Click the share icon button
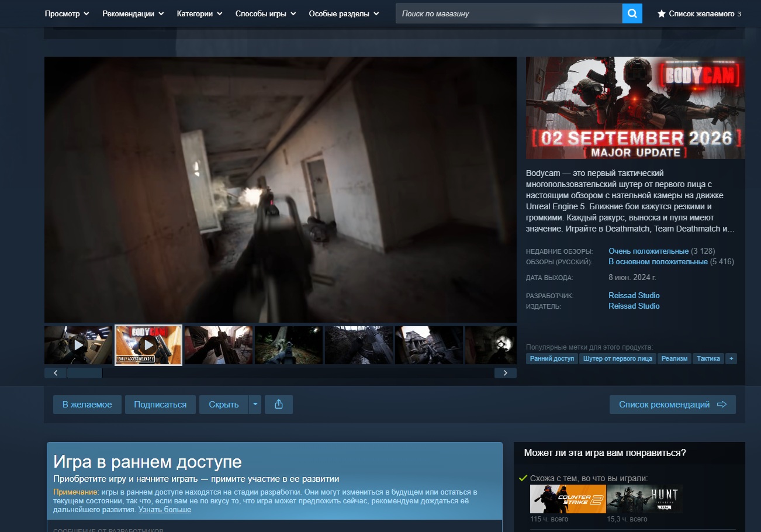Image resolution: width=761 pixels, height=532 pixels. 279,405
